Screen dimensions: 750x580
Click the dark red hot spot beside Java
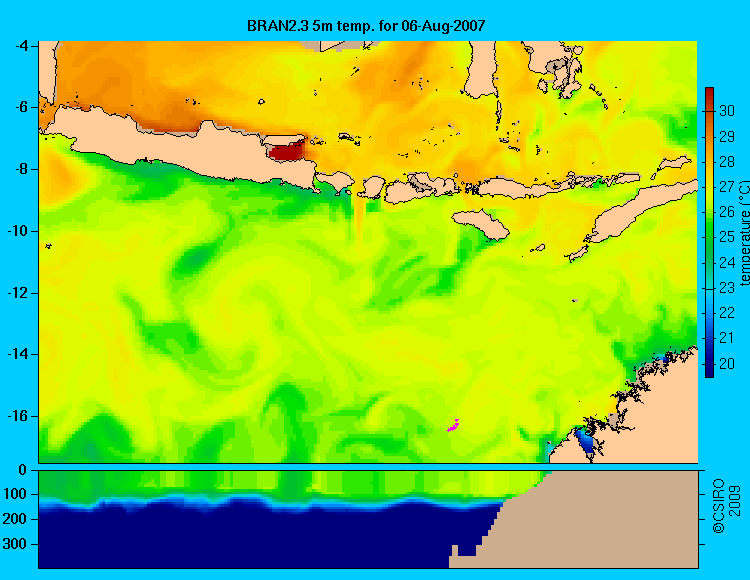point(286,152)
